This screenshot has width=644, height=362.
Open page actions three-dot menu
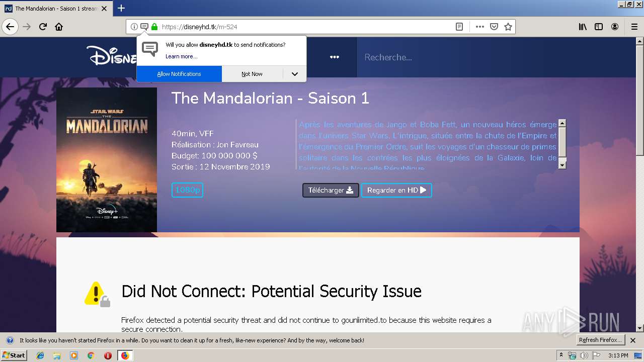click(x=480, y=27)
